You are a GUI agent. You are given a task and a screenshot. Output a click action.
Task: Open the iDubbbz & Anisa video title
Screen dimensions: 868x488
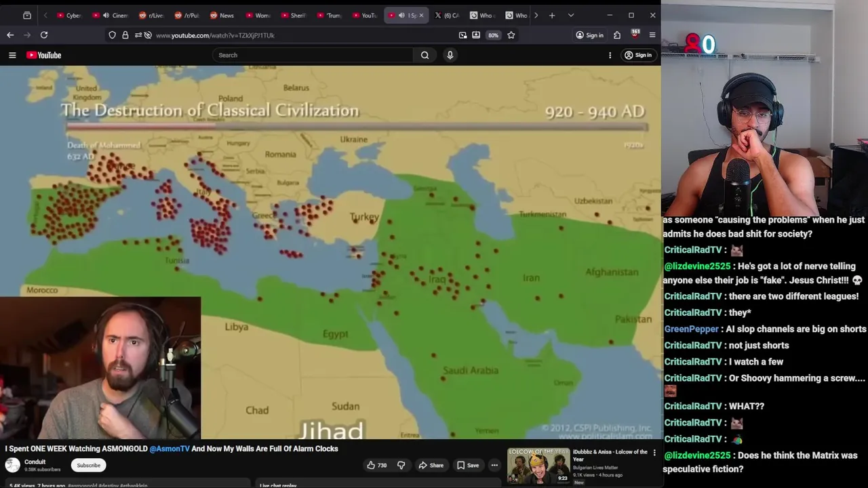(x=610, y=455)
